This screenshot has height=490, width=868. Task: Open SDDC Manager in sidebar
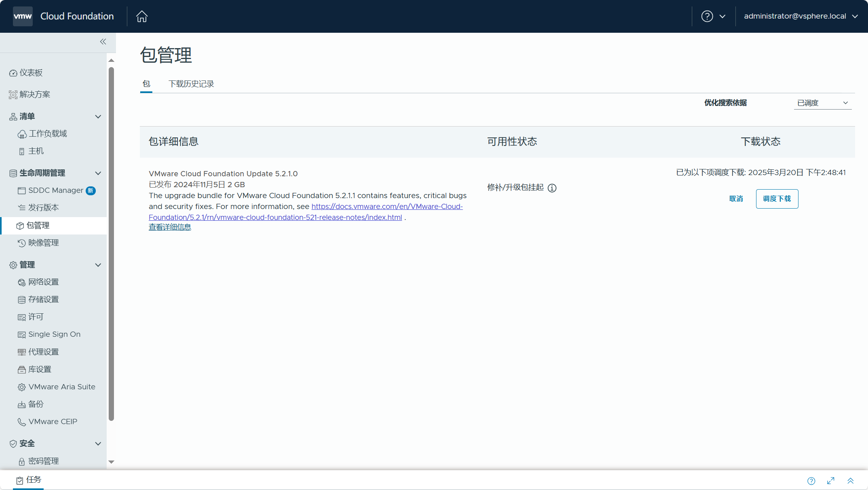[55, 190]
